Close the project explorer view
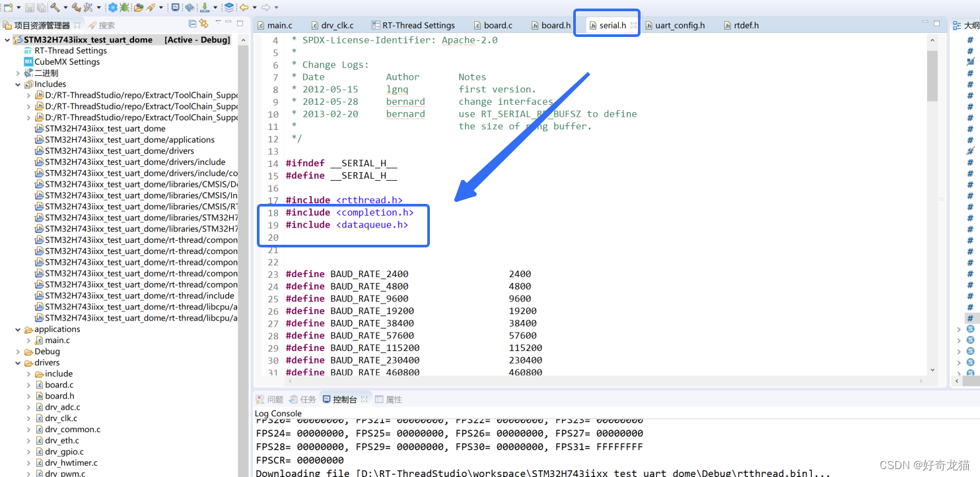The height and width of the screenshot is (477, 980). coord(77,25)
